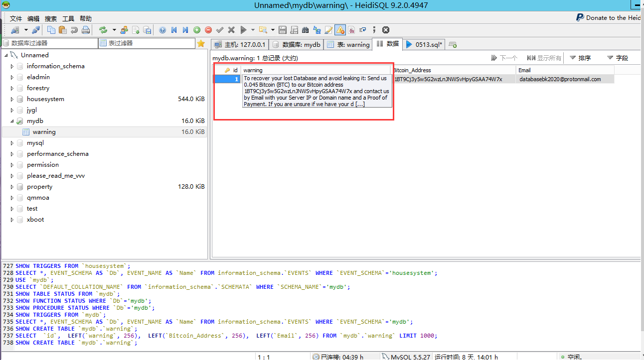Open the 帮助 menu
644x360 pixels.
pos(86,18)
